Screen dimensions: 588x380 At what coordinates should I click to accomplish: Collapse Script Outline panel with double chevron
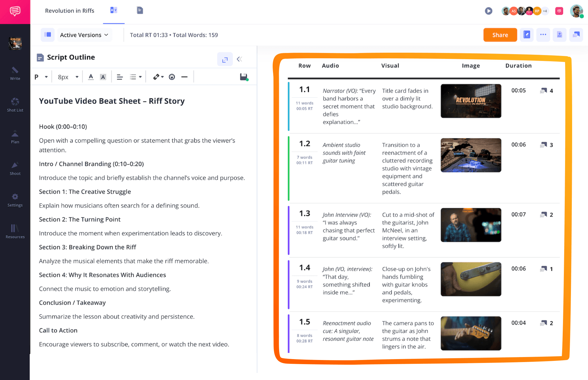pyautogui.click(x=239, y=59)
